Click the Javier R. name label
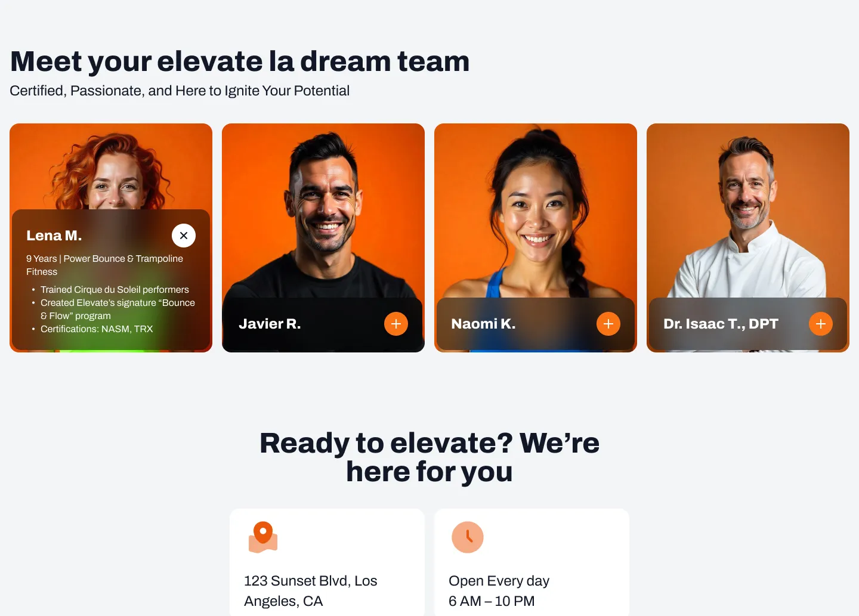The image size is (859, 616). (270, 324)
